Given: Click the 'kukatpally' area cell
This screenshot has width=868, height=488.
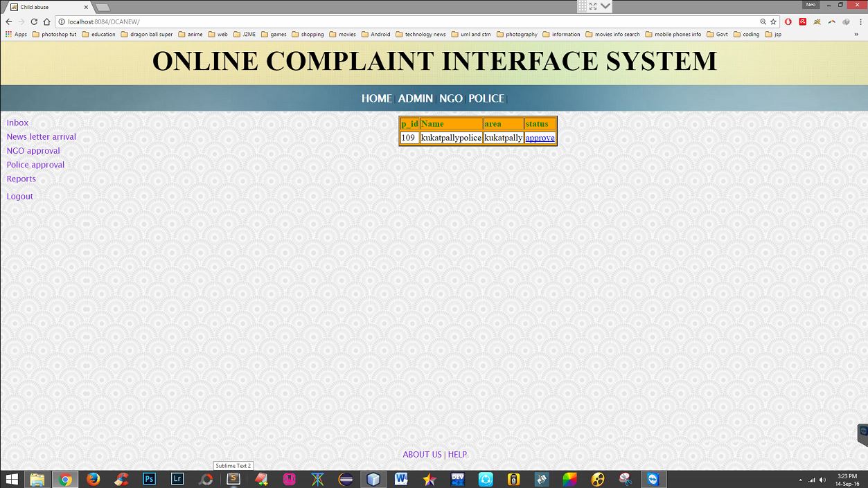Looking at the screenshot, I should 504,138.
